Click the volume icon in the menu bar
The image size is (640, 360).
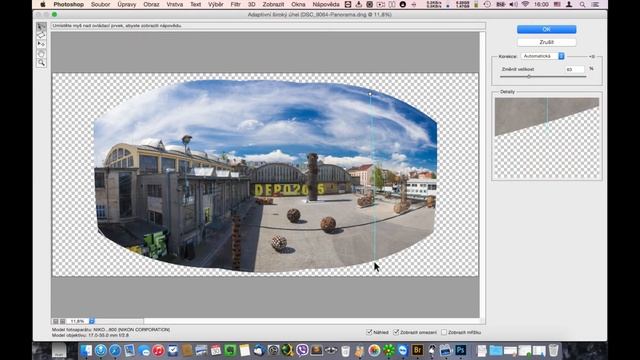pyautogui.click(x=513, y=4)
